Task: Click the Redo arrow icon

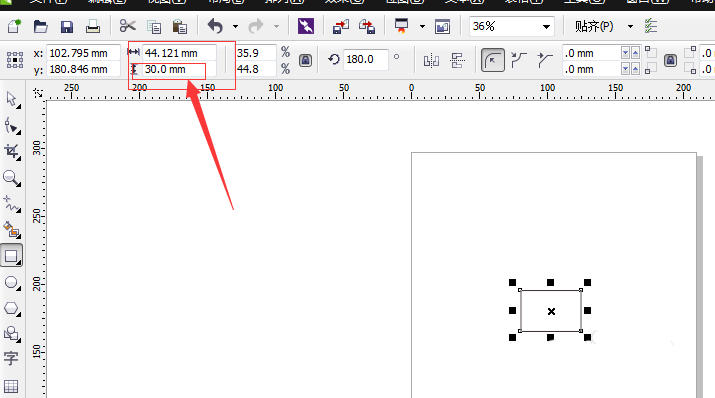Action: [256, 26]
